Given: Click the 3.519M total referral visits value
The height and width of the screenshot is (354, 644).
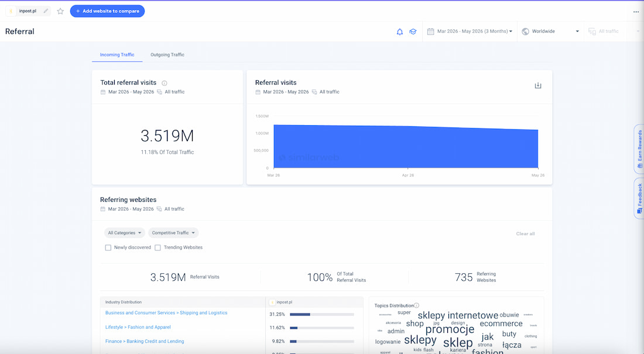Looking at the screenshot, I should point(167,136).
